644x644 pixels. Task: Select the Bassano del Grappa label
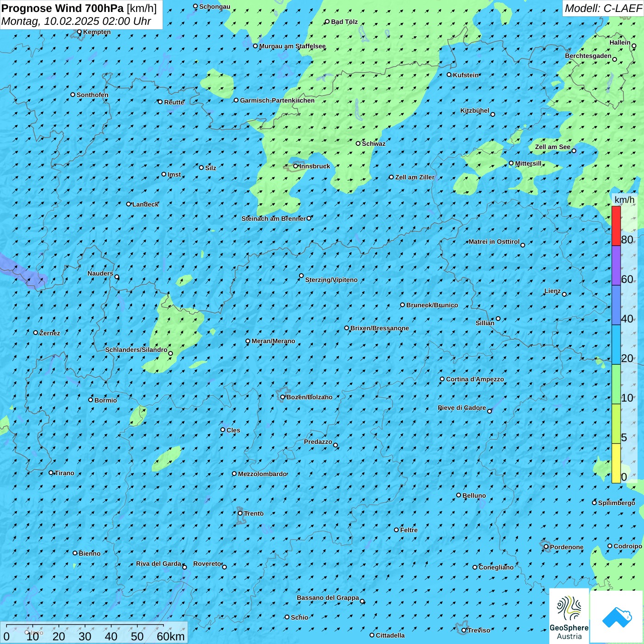[328, 598]
